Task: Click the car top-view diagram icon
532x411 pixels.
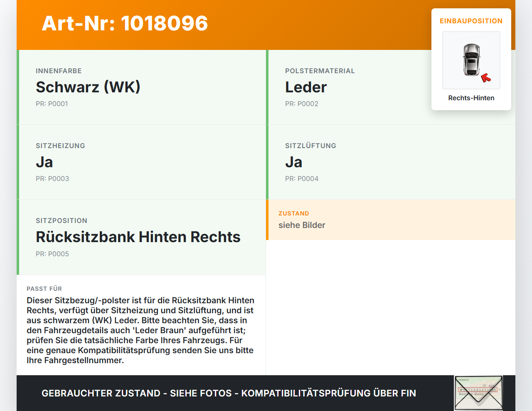Action: point(471,60)
